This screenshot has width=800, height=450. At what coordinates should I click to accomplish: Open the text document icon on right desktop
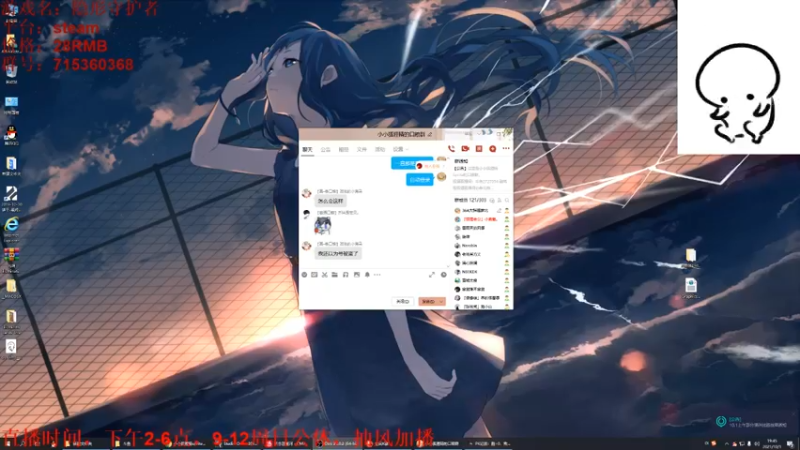[x=691, y=285]
